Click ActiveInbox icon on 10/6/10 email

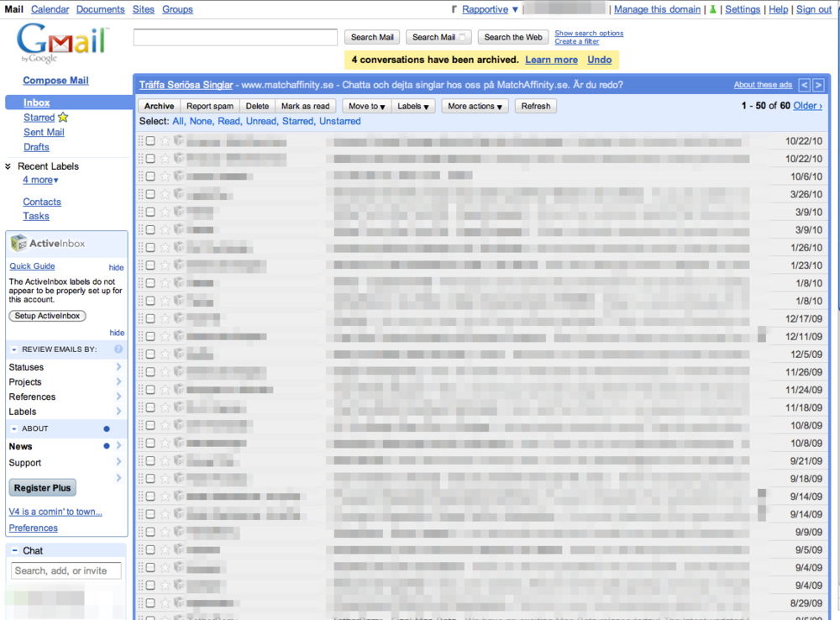click(x=179, y=176)
